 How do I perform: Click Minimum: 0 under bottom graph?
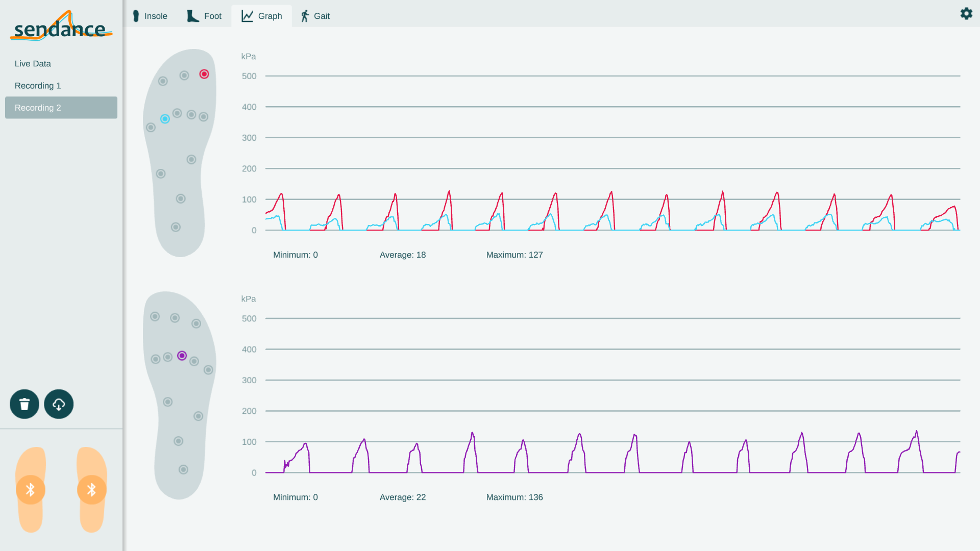tap(296, 497)
